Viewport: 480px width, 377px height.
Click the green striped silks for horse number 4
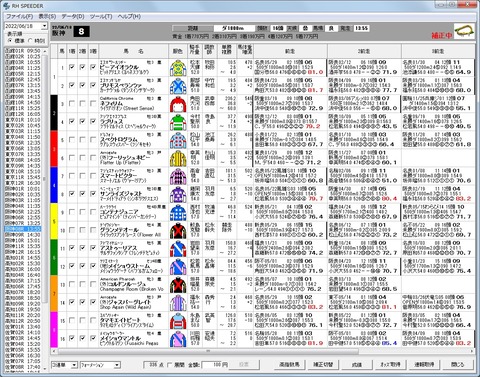178,122
